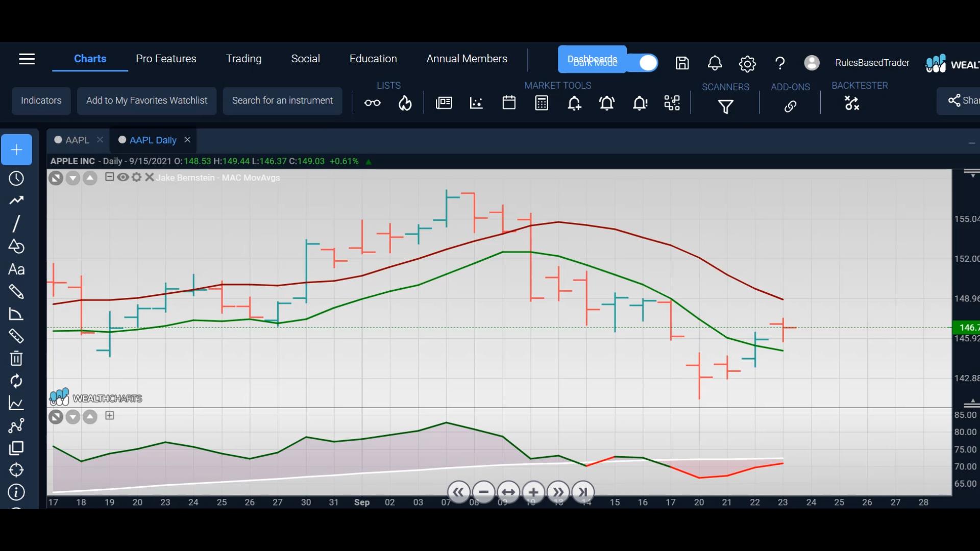The width and height of the screenshot is (980, 551).
Task: Open the Annual Members menu
Action: 467,59
